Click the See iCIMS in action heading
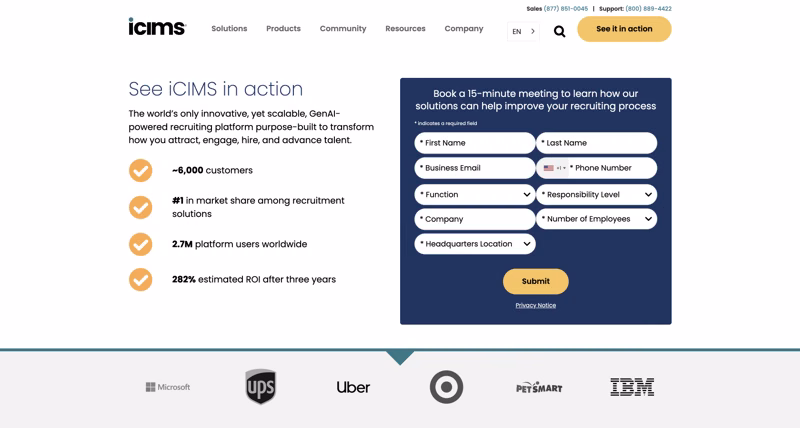This screenshot has width=800, height=428. [215, 89]
